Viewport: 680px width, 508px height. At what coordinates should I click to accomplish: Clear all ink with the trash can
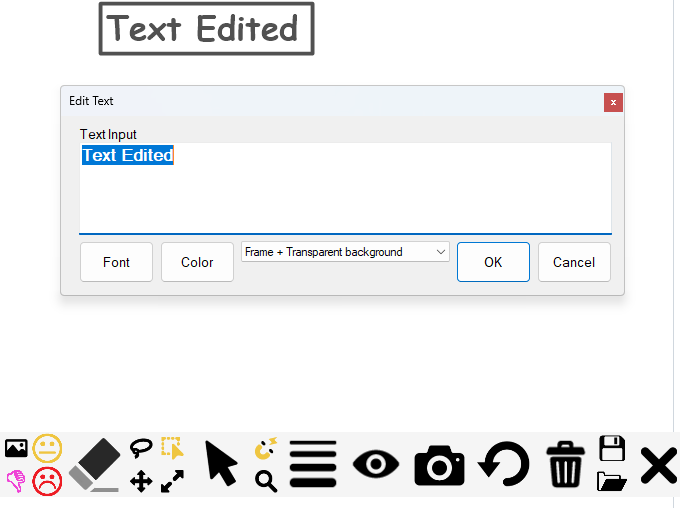click(566, 464)
